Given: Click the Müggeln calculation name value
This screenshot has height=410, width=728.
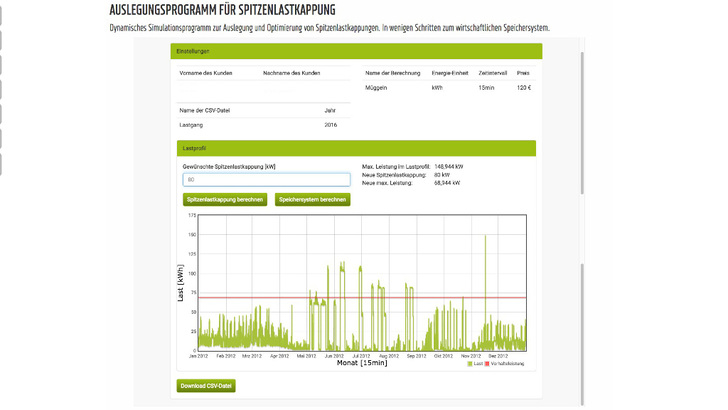Looking at the screenshot, I should point(376,88).
